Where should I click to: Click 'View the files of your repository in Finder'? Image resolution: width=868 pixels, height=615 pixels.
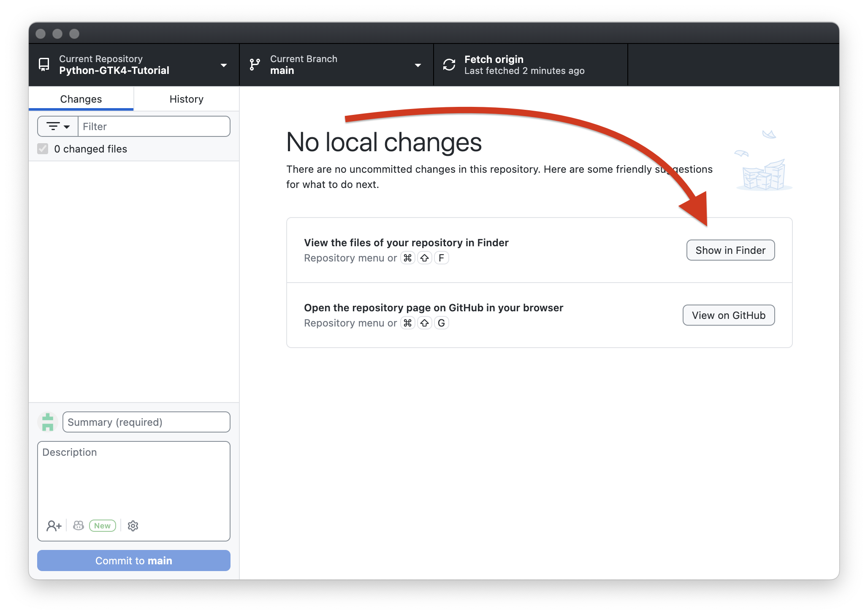click(406, 243)
